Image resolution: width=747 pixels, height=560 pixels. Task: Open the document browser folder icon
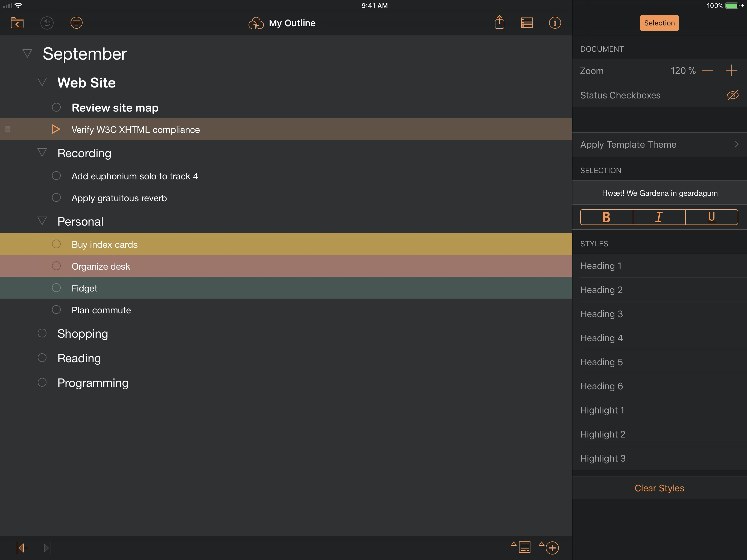(17, 23)
